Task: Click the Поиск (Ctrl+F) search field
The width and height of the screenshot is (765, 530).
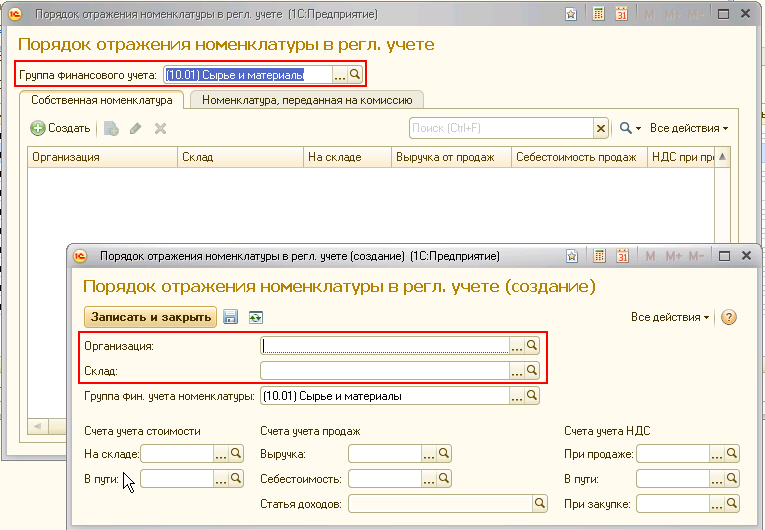Action: [502, 128]
